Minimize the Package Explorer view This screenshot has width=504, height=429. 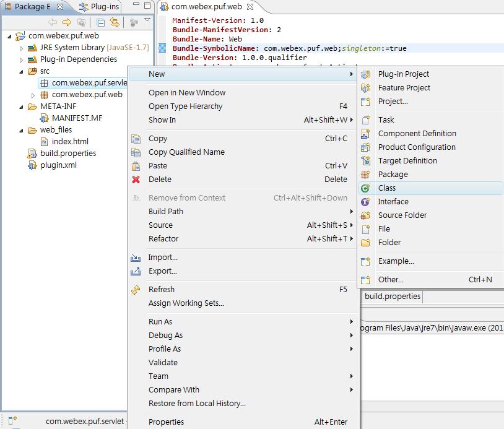136,4
